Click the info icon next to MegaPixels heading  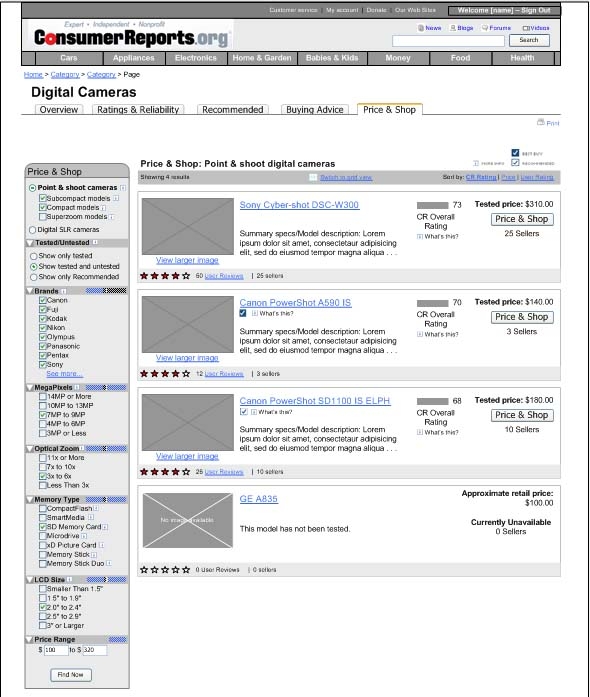(x=77, y=388)
